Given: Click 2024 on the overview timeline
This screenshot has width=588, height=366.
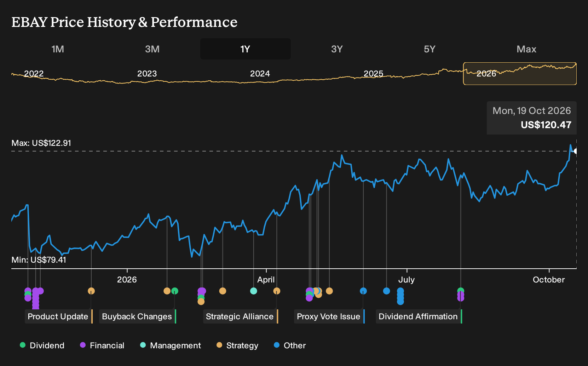Looking at the screenshot, I should (x=260, y=74).
